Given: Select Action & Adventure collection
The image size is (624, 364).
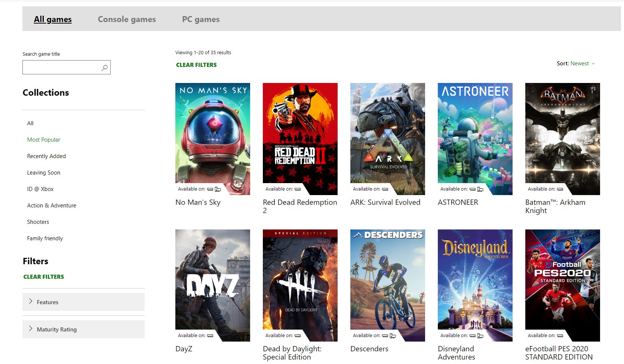Looking at the screenshot, I should (x=52, y=206).
